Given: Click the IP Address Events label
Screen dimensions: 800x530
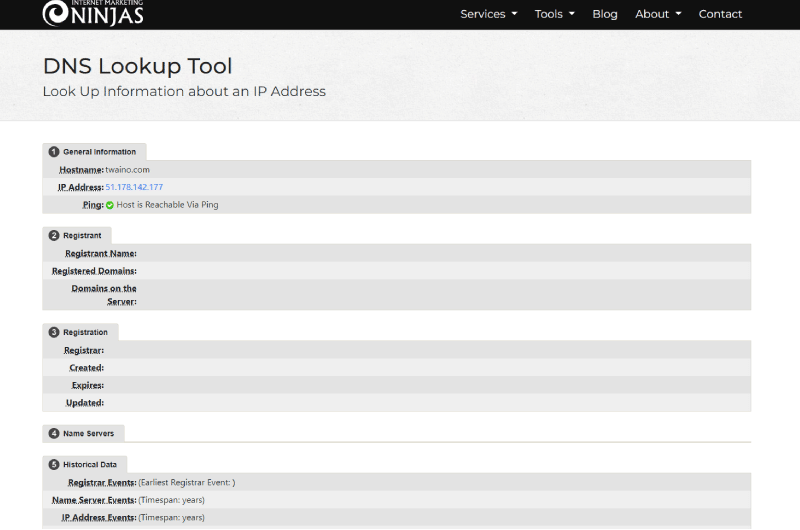Looking at the screenshot, I should click(99, 517).
